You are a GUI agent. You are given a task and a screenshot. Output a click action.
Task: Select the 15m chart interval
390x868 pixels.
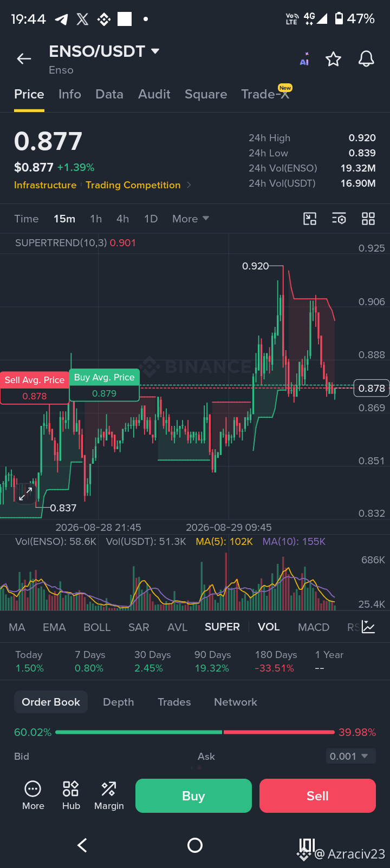[64, 219]
